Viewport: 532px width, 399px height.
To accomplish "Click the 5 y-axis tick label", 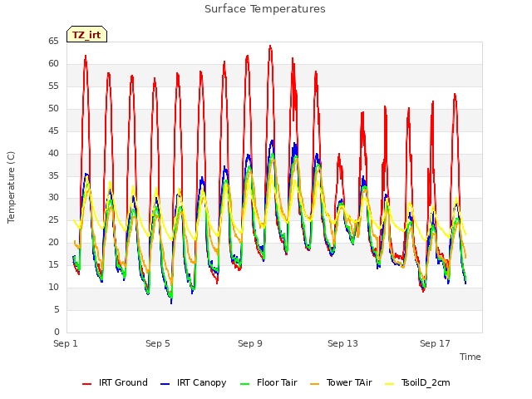I will pyautogui.click(x=57, y=310).
